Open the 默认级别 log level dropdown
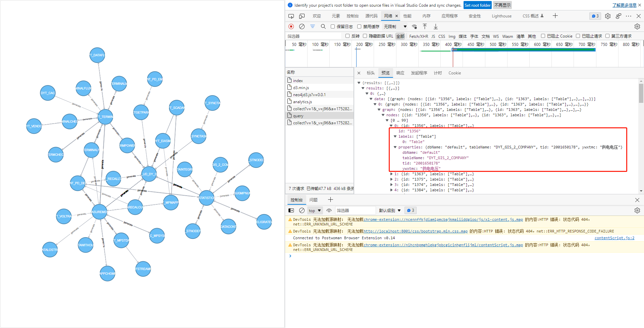 click(390, 210)
